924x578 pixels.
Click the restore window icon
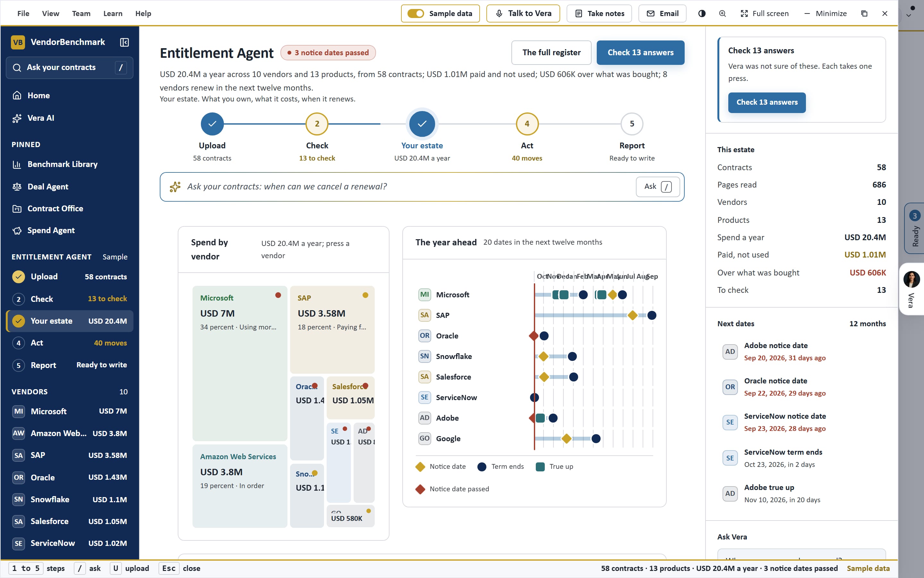pyautogui.click(x=864, y=13)
